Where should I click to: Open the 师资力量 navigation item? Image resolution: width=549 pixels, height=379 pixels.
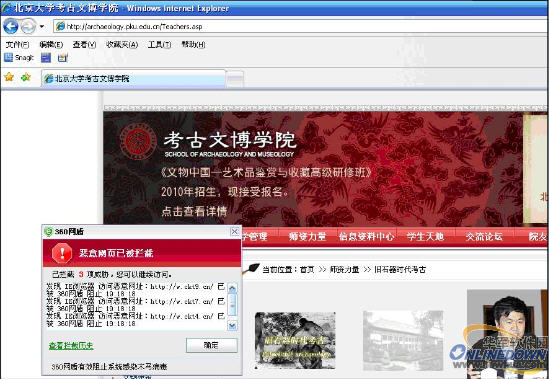tap(307, 237)
